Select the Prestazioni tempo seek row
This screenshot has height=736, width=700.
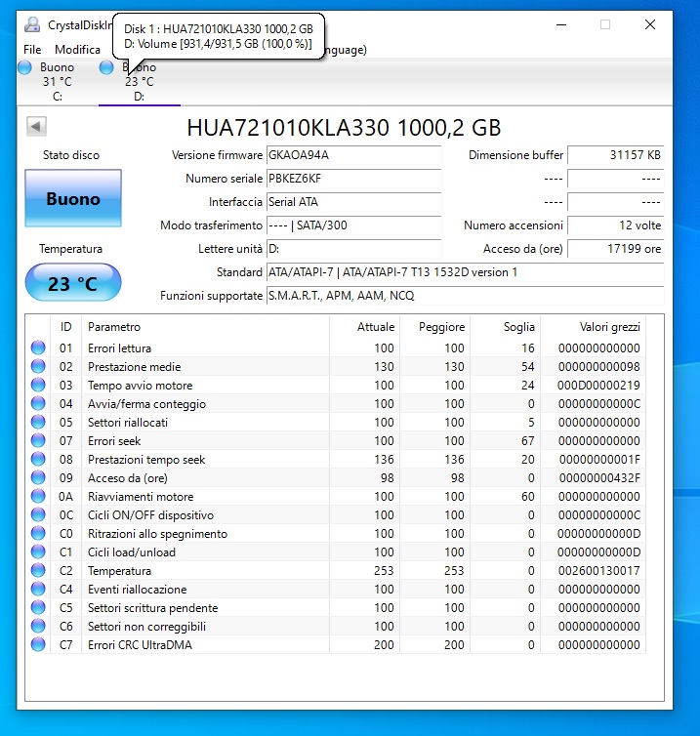point(336,459)
